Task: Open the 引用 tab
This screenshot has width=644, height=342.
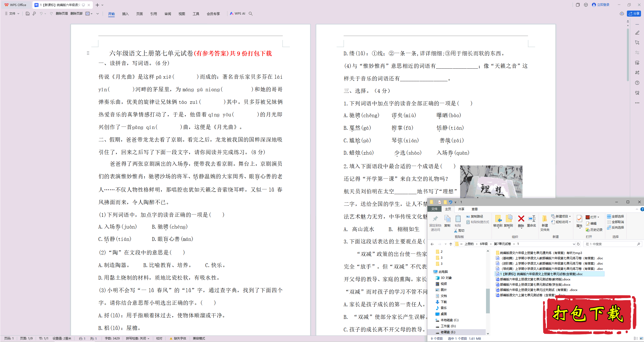Action: point(153,14)
